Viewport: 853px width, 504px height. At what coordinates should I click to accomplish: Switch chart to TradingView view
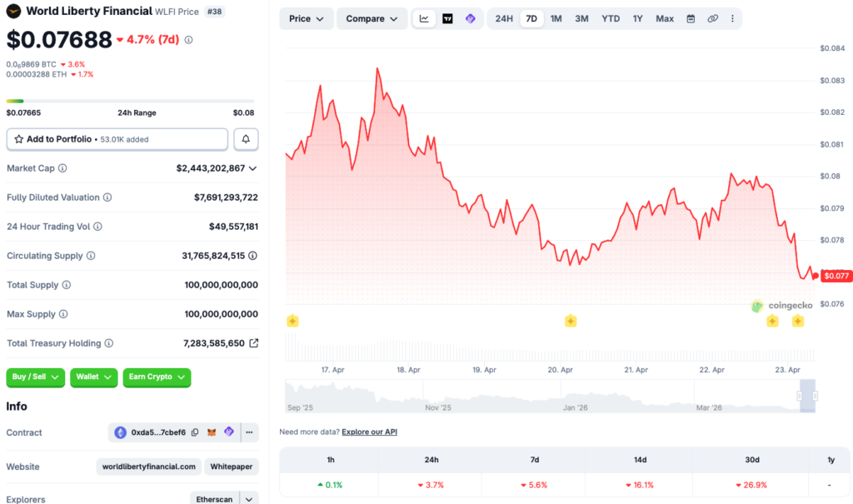click(447, 18)
